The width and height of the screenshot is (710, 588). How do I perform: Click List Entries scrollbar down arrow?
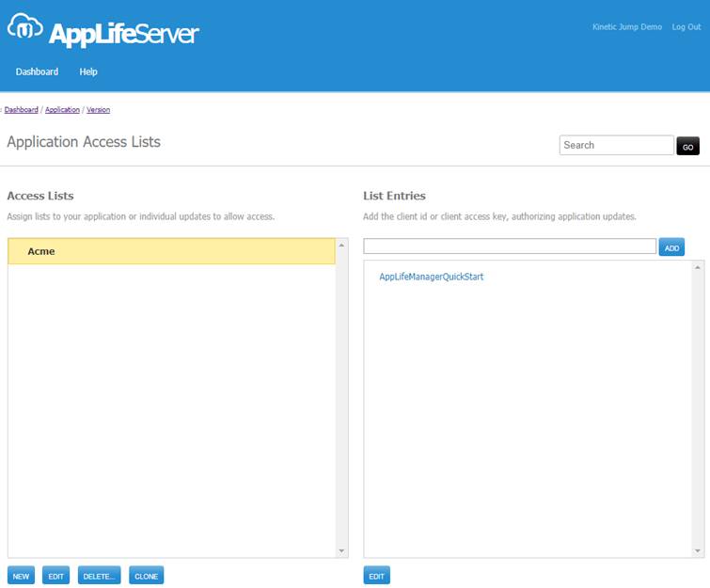(698, 551)
